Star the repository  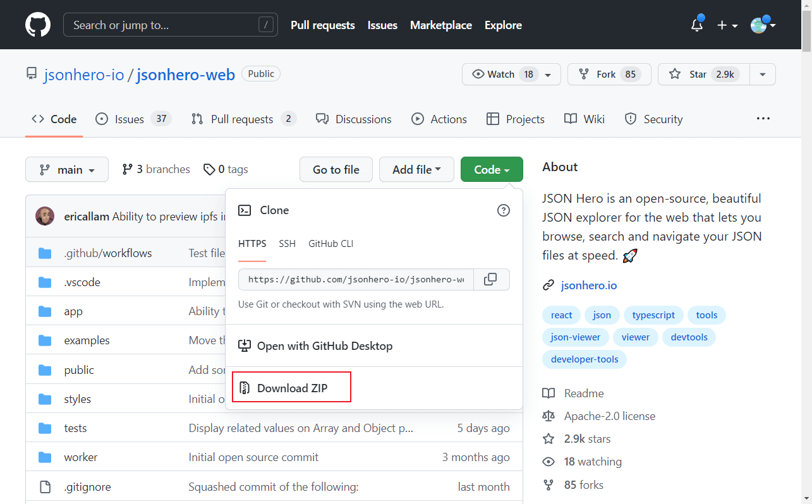[703, 75]
